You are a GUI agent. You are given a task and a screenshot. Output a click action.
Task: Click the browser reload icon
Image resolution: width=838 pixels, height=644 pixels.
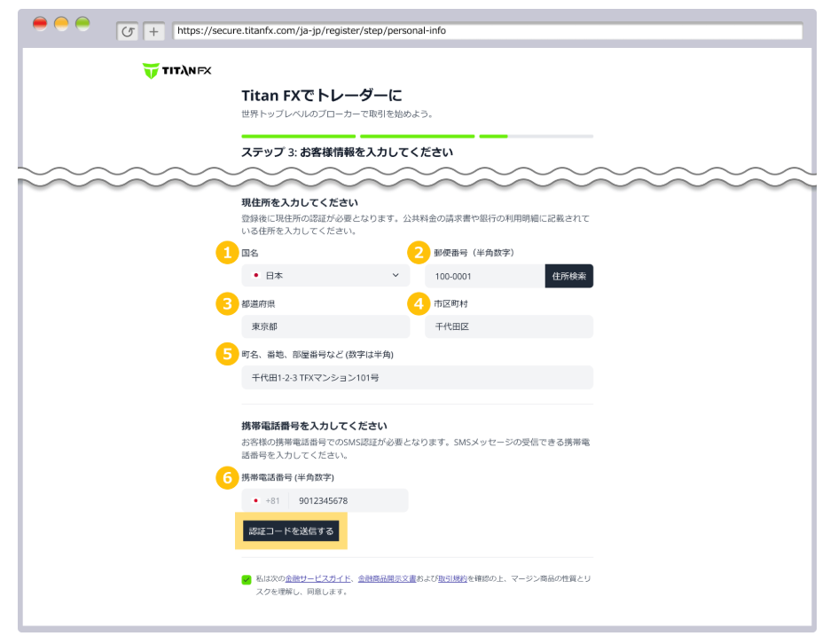[x=128, y=32]
